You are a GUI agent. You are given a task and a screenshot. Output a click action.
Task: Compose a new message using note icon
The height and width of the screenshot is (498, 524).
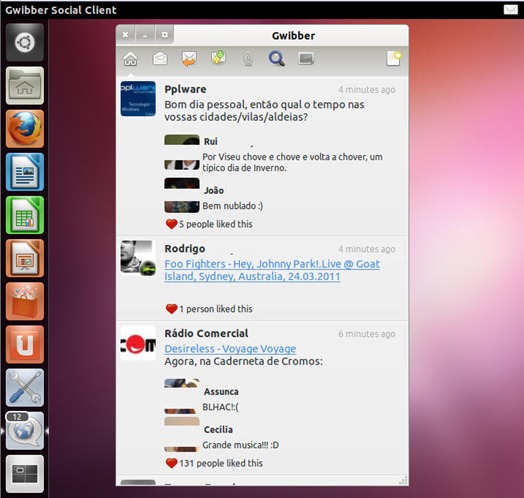click(x=394, y=58)
